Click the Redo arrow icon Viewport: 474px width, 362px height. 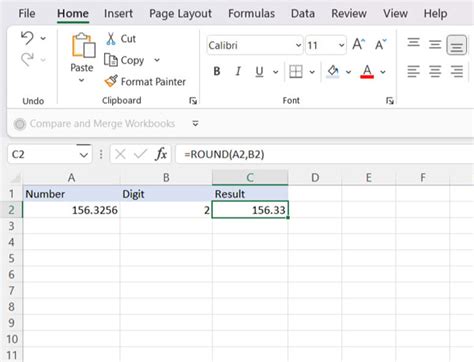pos(27,60)
